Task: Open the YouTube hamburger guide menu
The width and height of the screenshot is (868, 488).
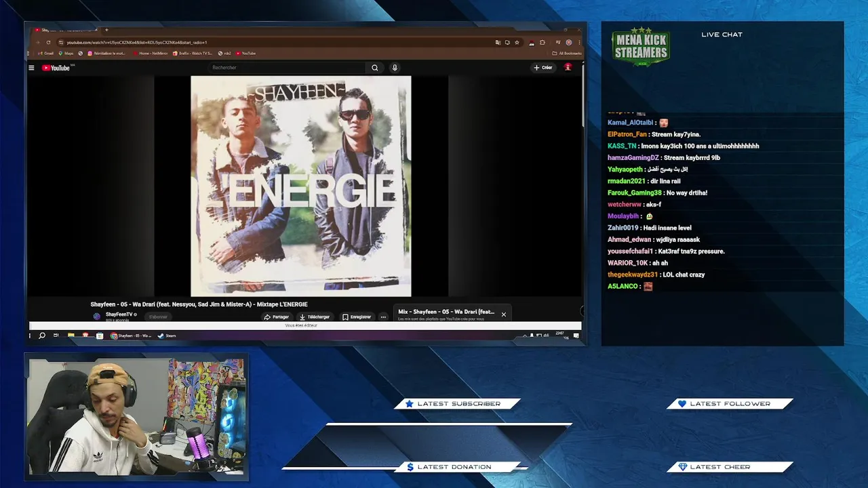Action: click(31, 68)
